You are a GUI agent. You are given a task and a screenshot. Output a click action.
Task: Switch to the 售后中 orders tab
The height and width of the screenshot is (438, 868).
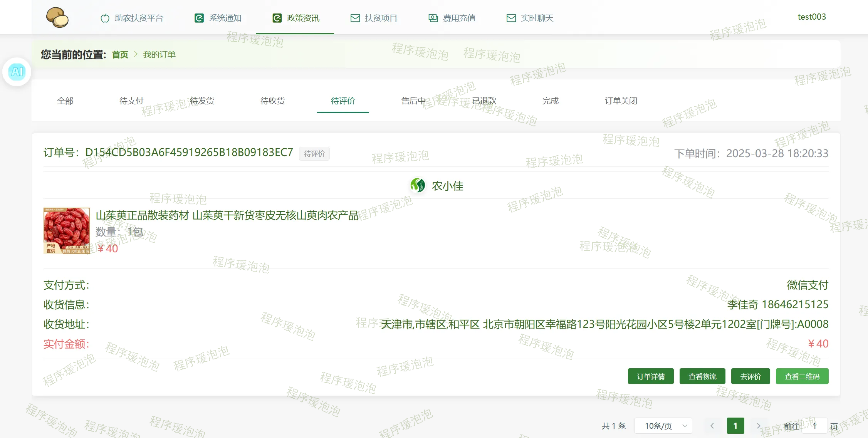[x=413, y=101]
